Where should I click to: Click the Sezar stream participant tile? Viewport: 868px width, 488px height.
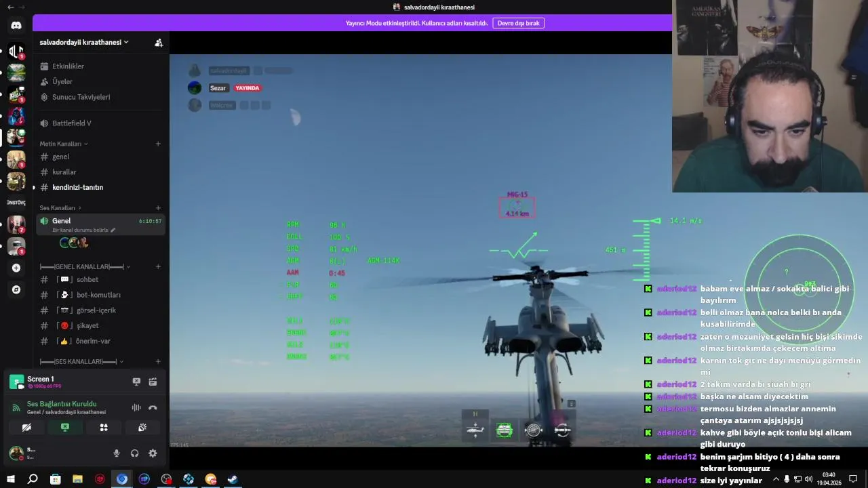[224, 88]
